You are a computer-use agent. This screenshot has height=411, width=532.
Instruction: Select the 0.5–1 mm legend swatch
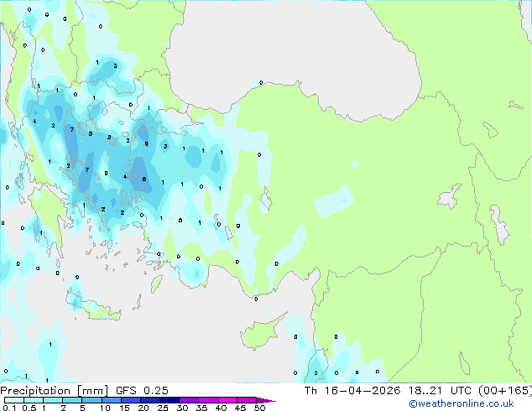(34, 400)
